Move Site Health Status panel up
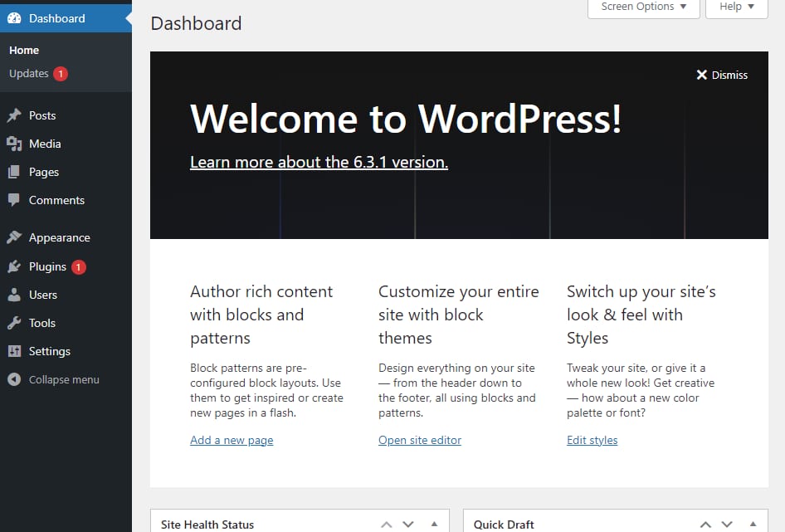 tap(387, 525)
